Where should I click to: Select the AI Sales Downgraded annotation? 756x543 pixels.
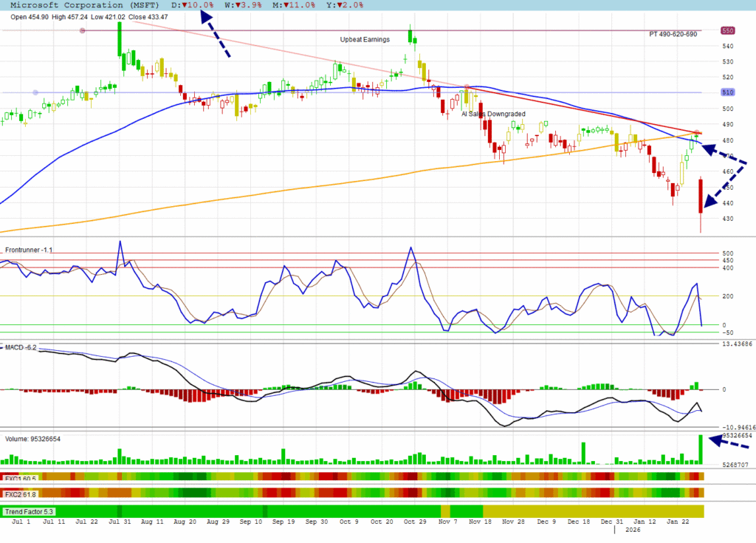coord(493,115)
